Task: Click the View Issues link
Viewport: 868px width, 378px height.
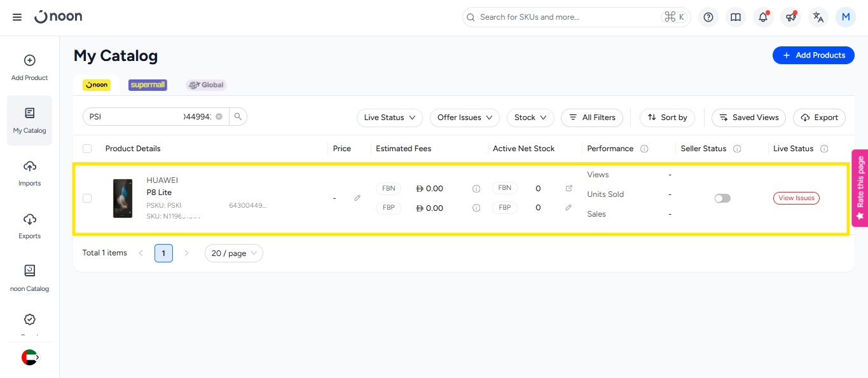Action: point(796,198)
